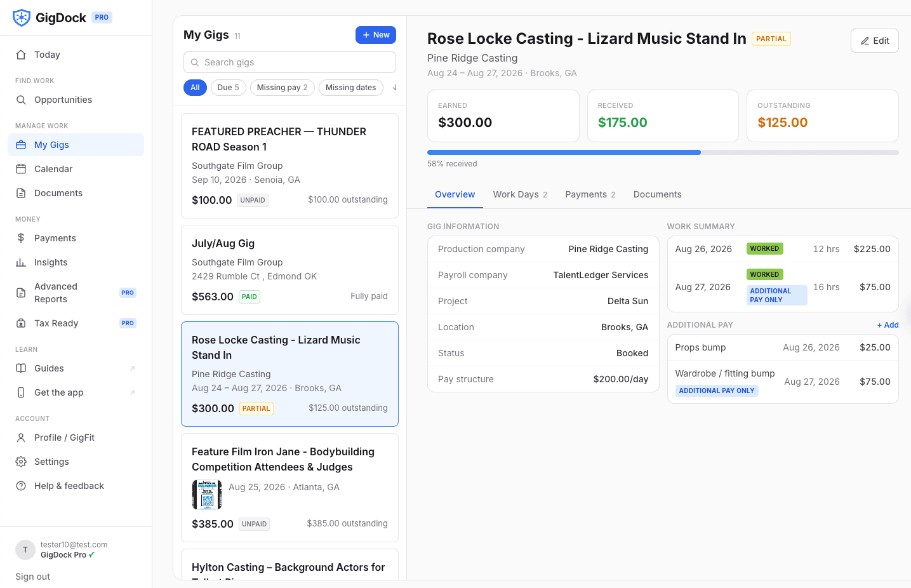This screenshot has width=911, height=588.
Task: Click the 58% received progress bar
Action: pyautogui.click(x=663, y=152)
